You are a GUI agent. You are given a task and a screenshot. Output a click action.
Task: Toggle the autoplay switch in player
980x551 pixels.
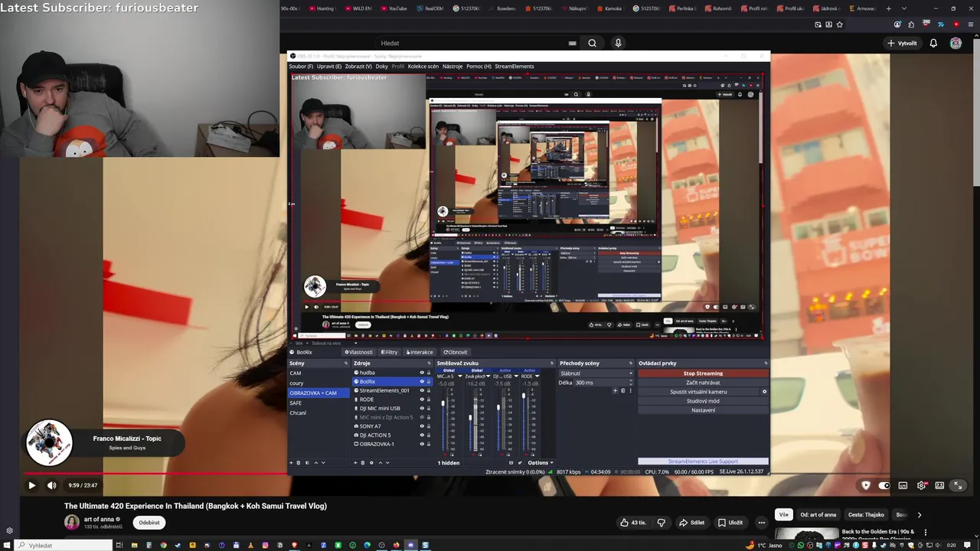tap(884, 485)
